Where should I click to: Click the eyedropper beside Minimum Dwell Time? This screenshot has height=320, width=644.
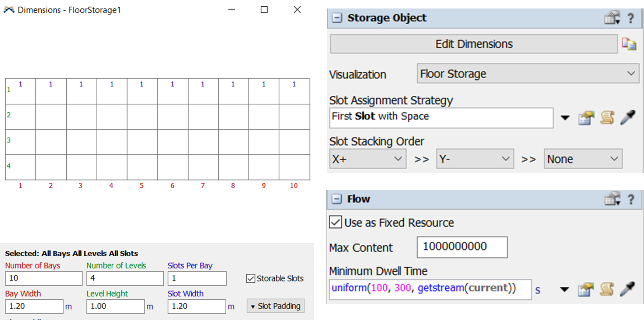[628, 289]
